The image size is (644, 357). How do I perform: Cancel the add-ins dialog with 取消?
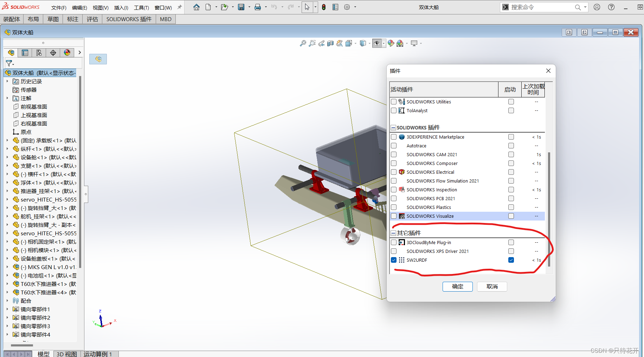pos(492,287)
